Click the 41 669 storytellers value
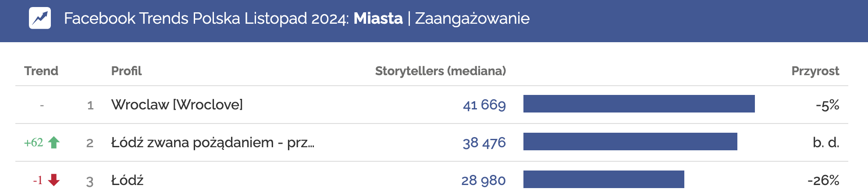This screenshot has width=868, height=196. point(484,105)
